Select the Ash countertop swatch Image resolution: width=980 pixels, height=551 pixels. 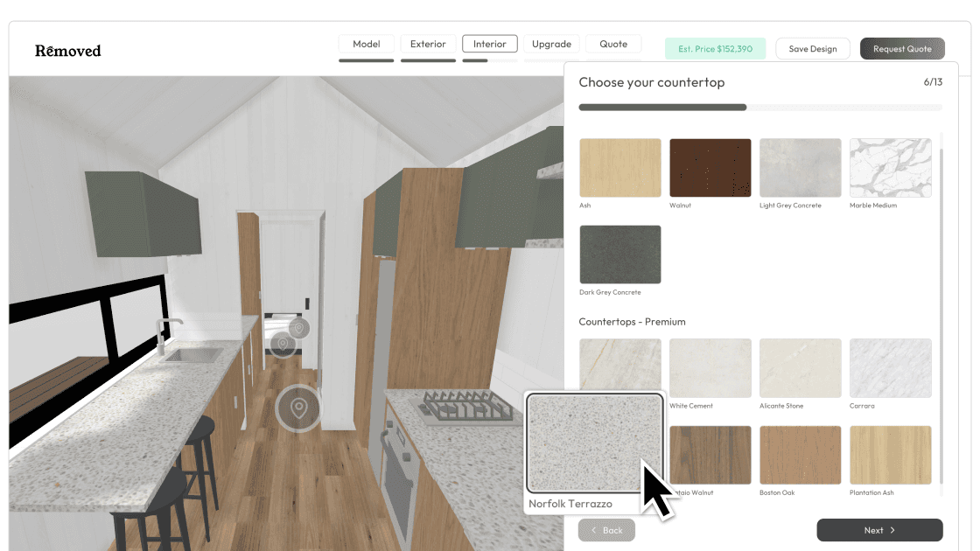pos(619,167)
